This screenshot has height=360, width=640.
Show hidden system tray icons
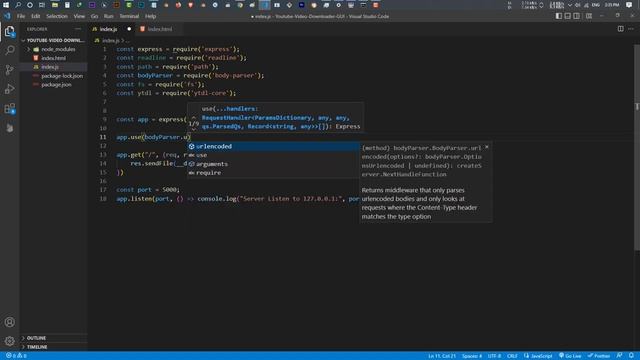[570, 5]
